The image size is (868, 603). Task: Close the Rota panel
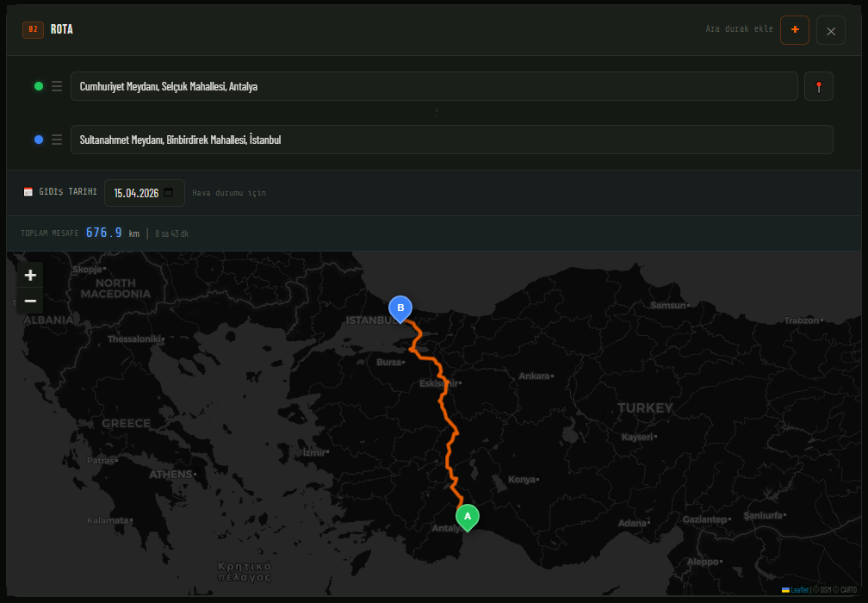(x=831, y=31)
